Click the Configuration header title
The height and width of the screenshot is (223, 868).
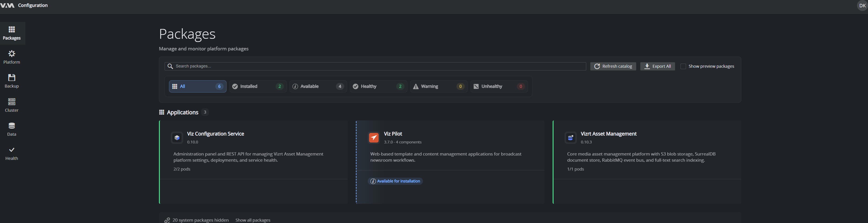tap(33, 5)
